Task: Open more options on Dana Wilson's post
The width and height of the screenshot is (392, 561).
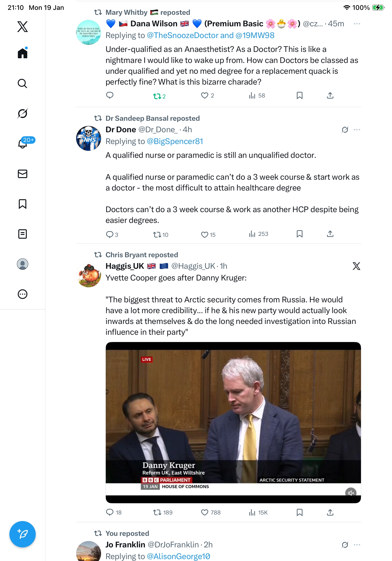Action: point(357,24)
